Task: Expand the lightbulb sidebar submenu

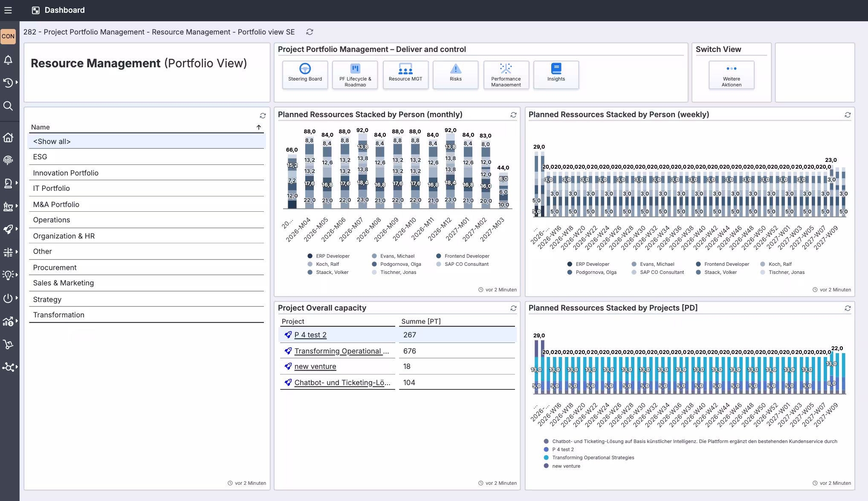Action: [8, 276]
